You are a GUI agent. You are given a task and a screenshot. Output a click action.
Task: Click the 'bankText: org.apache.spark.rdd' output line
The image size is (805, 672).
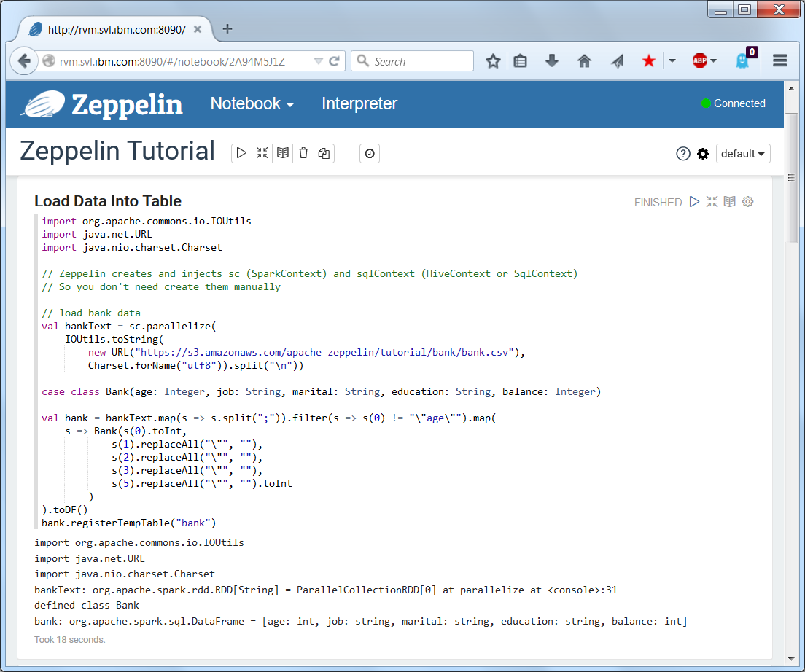click(x=326, y=590)
